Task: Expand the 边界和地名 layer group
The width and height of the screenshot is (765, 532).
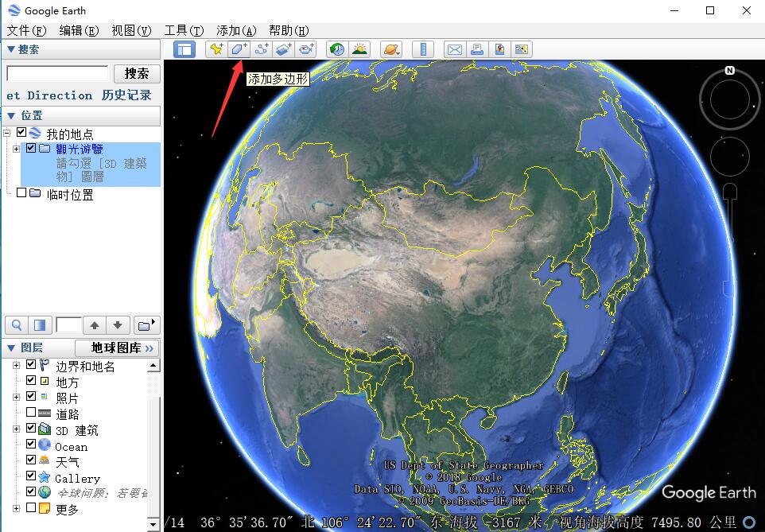Action: (x=17, y=364)
